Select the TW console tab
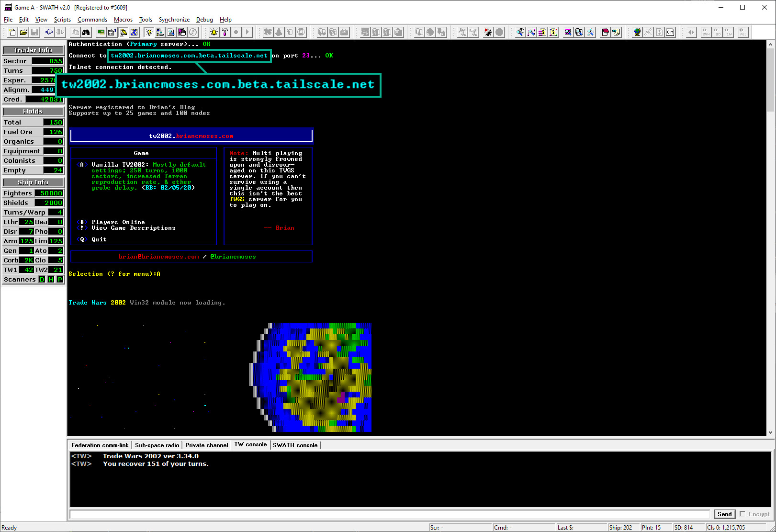 pyautogui.click(x=250, y=444)
